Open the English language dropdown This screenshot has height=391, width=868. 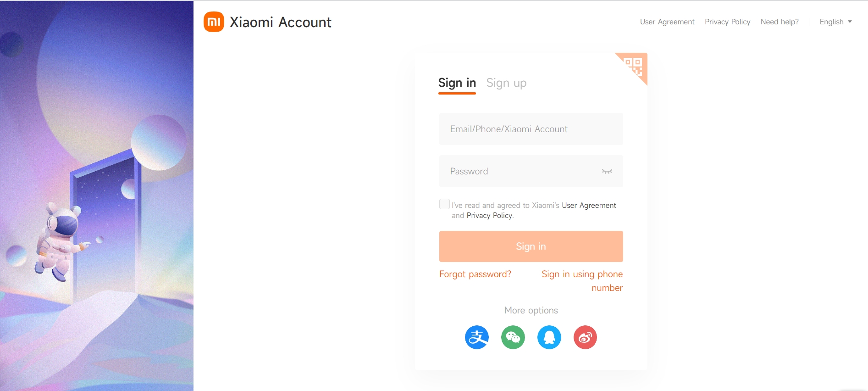(x=835, y=22)
